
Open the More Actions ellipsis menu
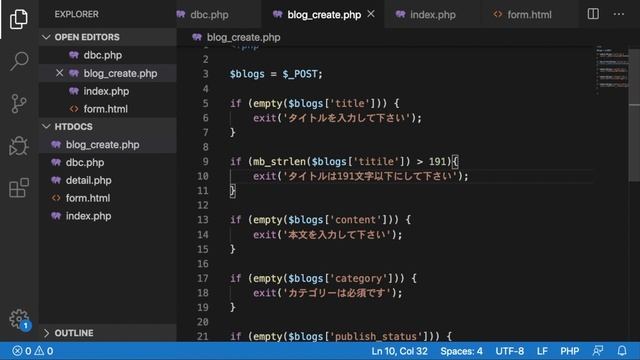point(619,14)
